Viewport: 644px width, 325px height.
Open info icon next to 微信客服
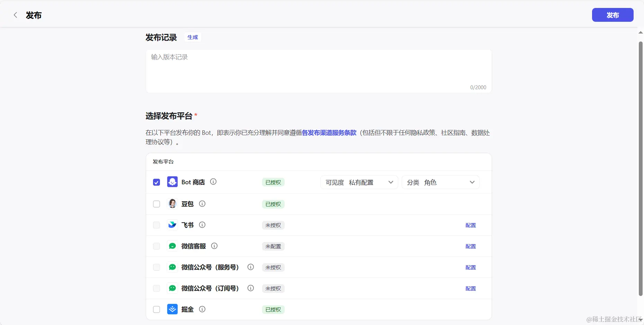click(x=214, y=246)
